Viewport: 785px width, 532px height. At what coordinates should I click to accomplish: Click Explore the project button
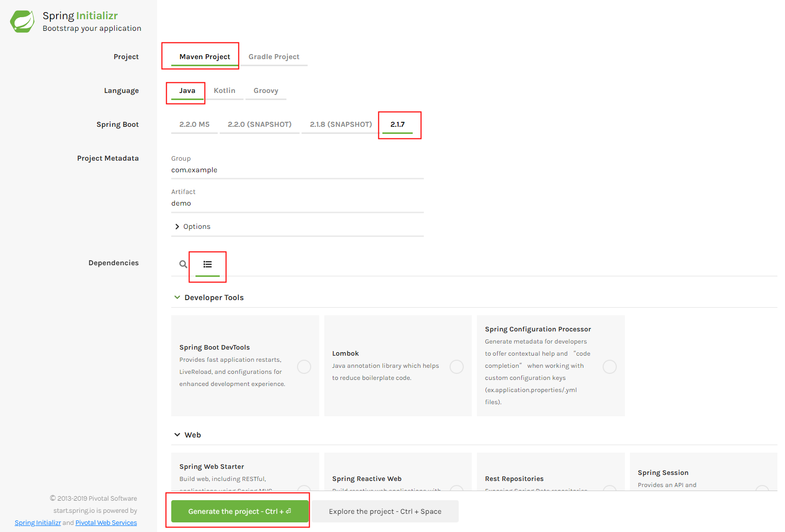click(385, 511)
